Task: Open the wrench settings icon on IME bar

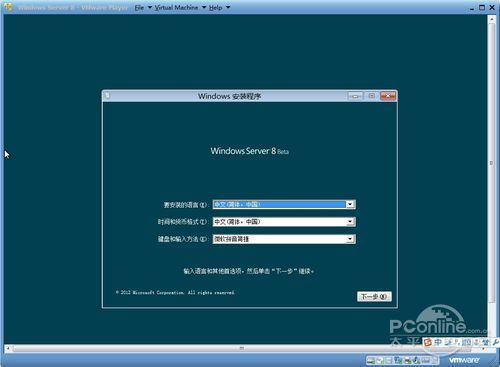Action: click(495, 342)
